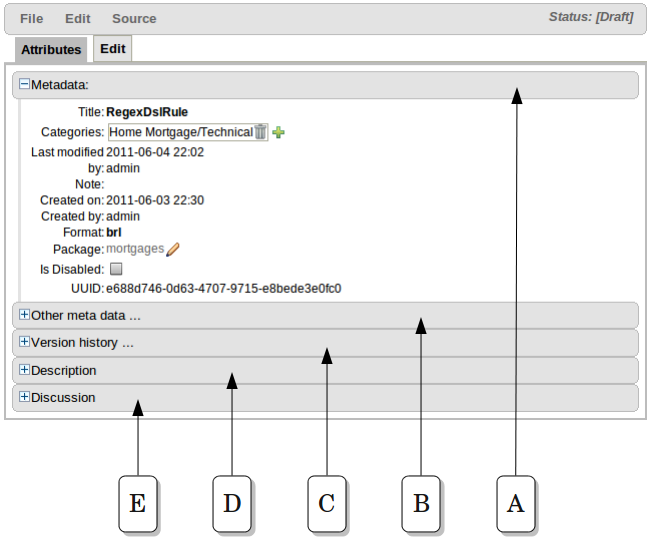
Task: Open the Edit menu in menu bar
Action: (78, 19)
